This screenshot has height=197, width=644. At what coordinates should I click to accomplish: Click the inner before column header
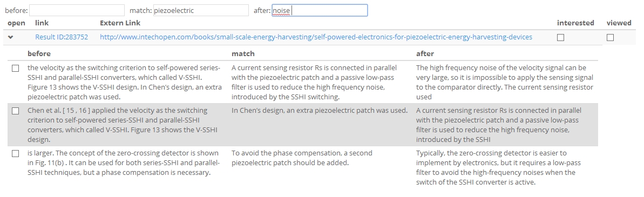tap(39, 54)
